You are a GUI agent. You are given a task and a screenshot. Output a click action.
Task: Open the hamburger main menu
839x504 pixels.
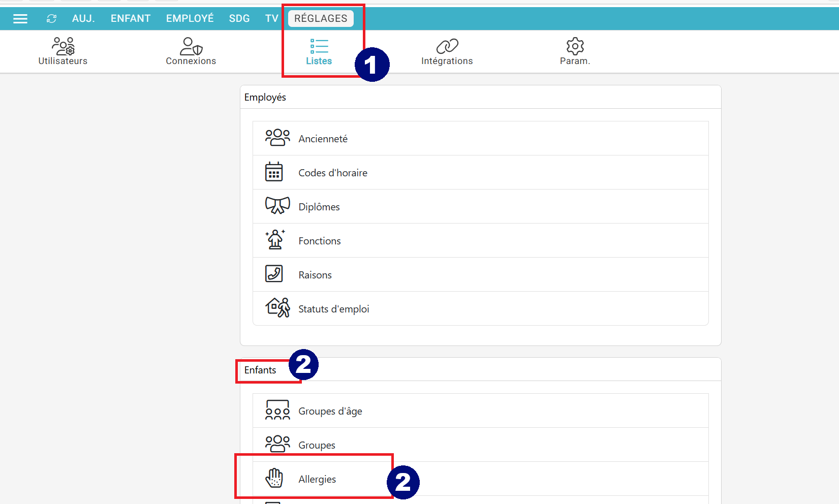tap(20, 19)
